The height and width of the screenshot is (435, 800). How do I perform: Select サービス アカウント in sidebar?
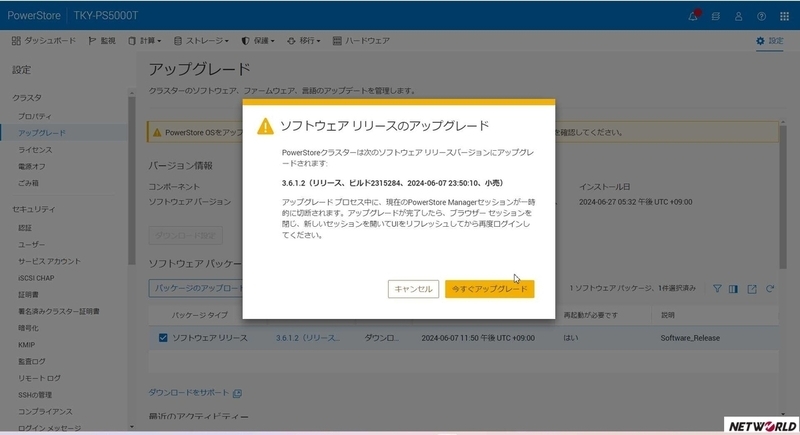coord(49,262)
